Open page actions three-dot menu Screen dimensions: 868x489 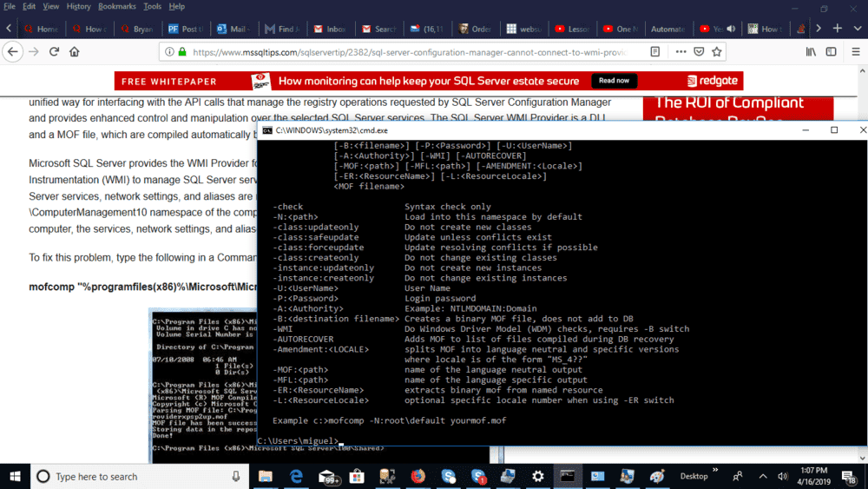coord(681,52)
